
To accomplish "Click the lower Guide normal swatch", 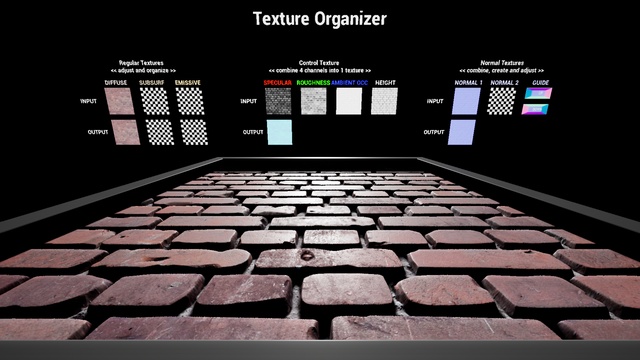I will [535, 109].
